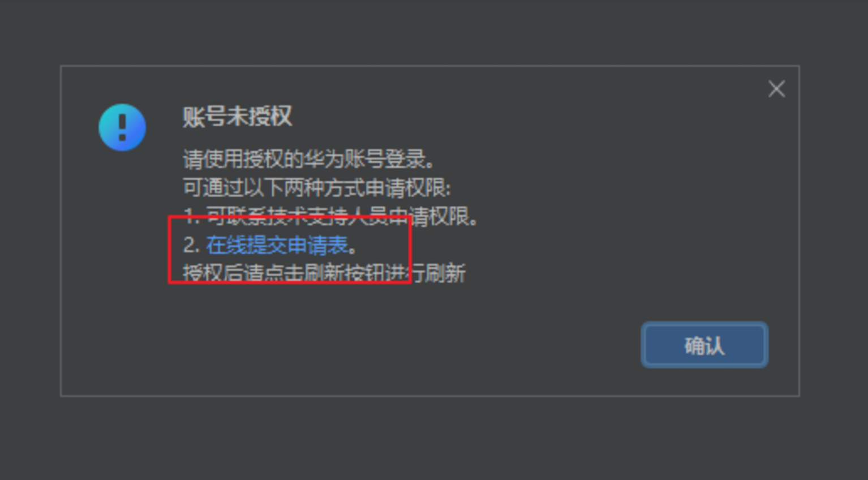
Task: Click the note 授权后请点击刷新按钮进行刷新
Action: [x=324, y=273]
